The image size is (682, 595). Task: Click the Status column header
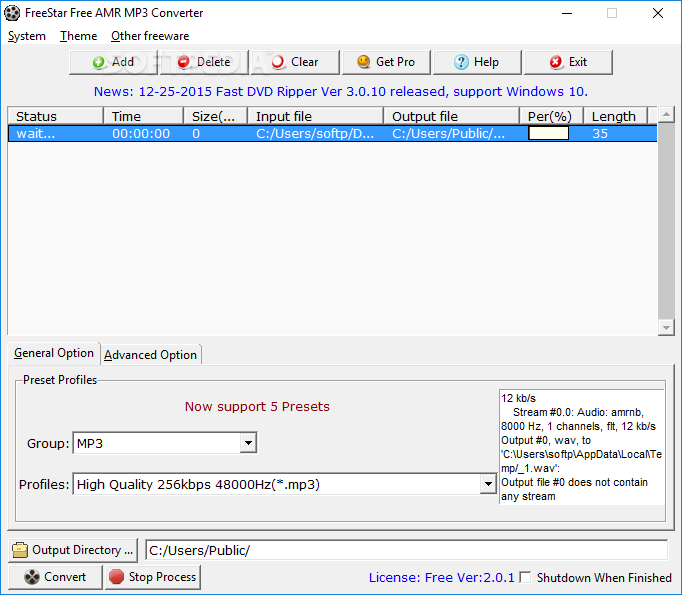pos(55,116)
